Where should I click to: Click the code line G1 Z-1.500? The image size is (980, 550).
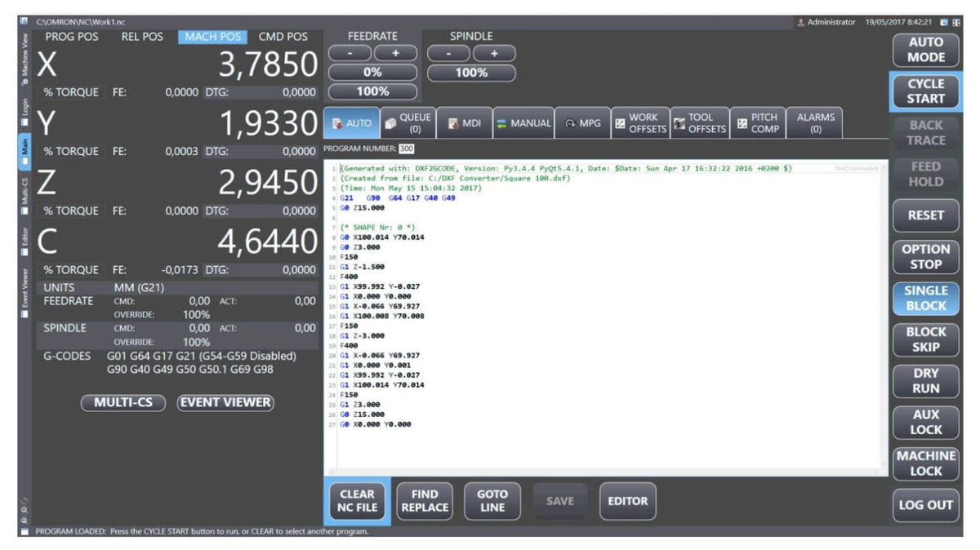tap(363, 267)
